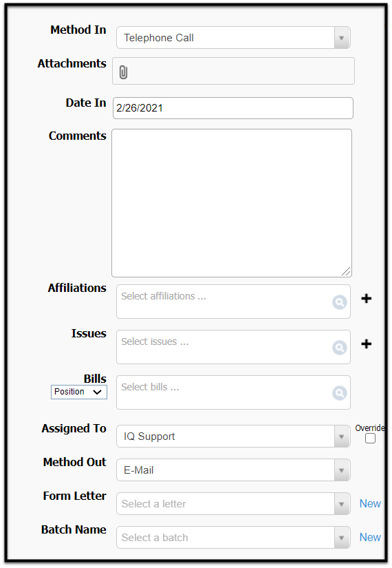The width and height of the screenshot is (392, 568).
Task: Expand the Assigned To dropdown arrow
Action: click(x=341, y=436)
